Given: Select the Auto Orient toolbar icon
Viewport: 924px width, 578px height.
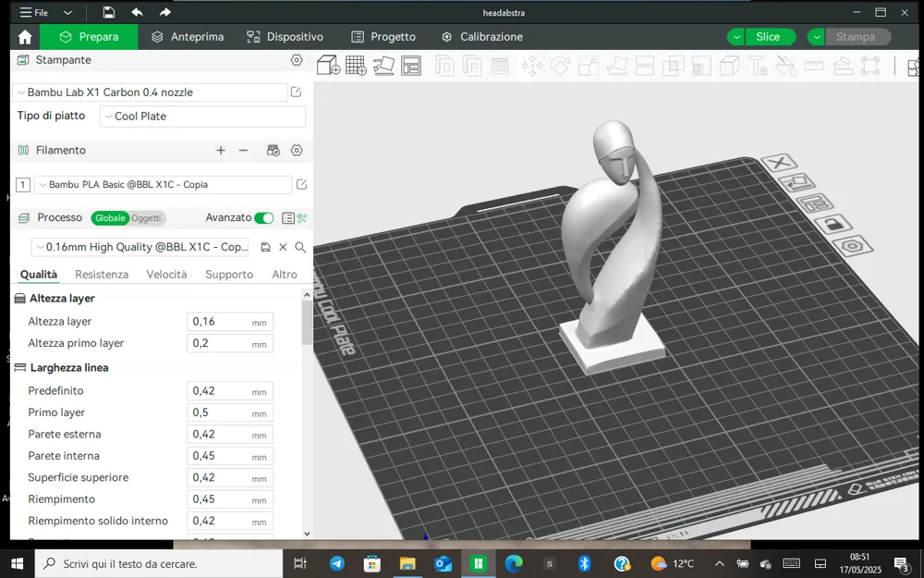Looking at the screenshot, I should 383,65.
